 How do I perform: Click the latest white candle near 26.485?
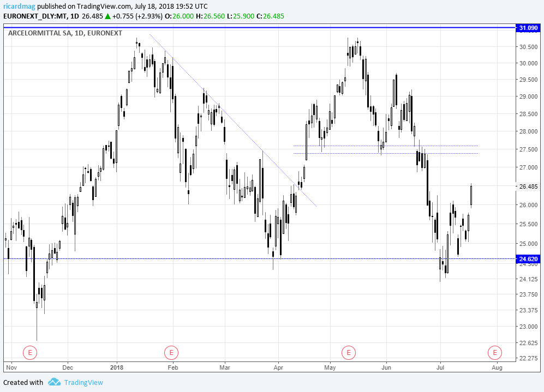click(x=471, y=196)
